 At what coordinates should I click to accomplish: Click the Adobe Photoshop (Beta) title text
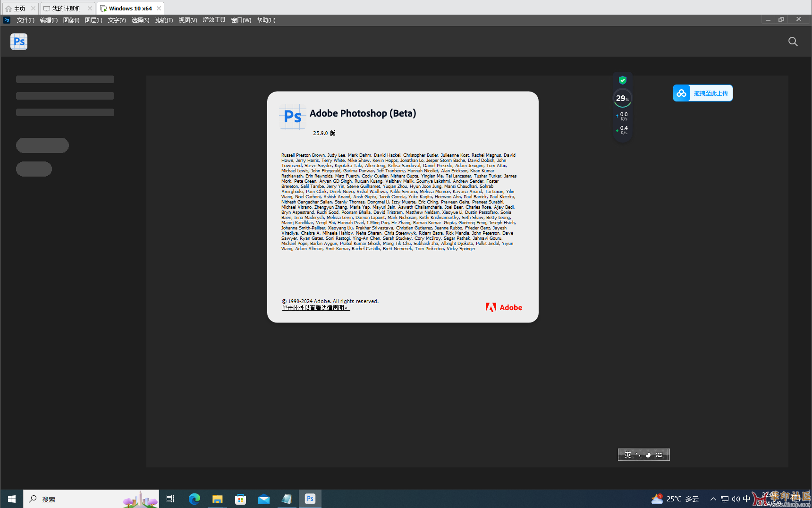point(363,113)
